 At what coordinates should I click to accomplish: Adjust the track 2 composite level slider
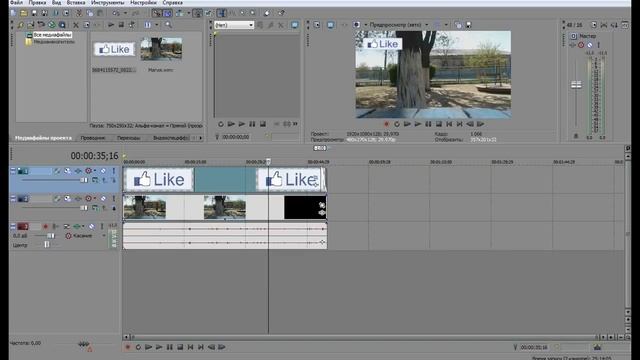click(x=84, y=208)
